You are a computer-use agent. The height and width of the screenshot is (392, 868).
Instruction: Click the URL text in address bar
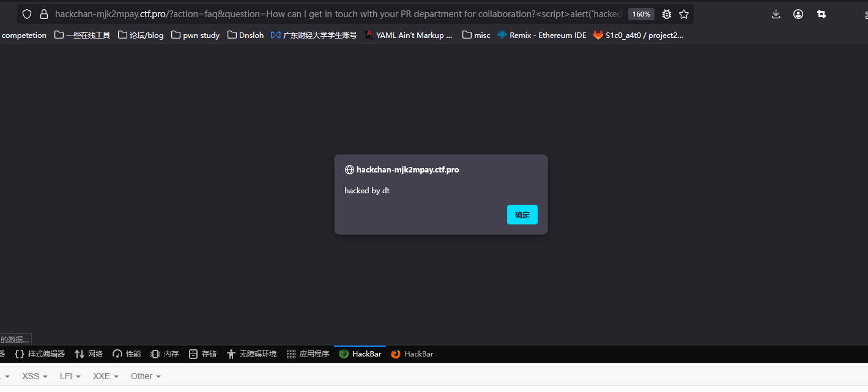coord(338,14)
